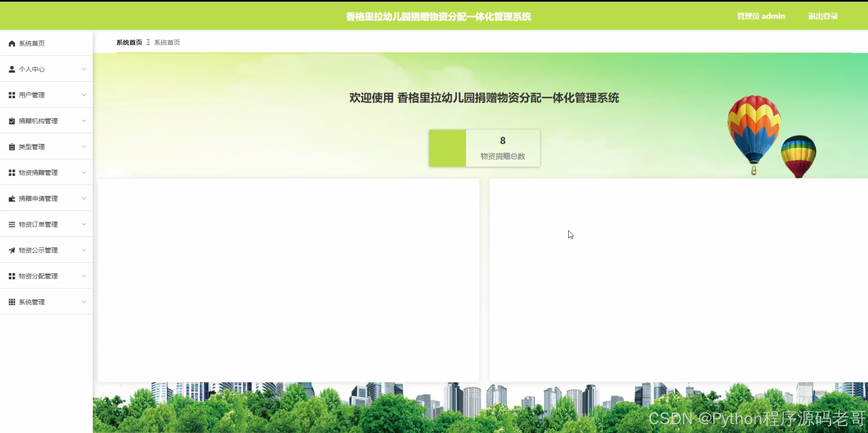868x433 pixels.
Task: Select the 物资订单管理 menu entry
Action: [38, 224]
